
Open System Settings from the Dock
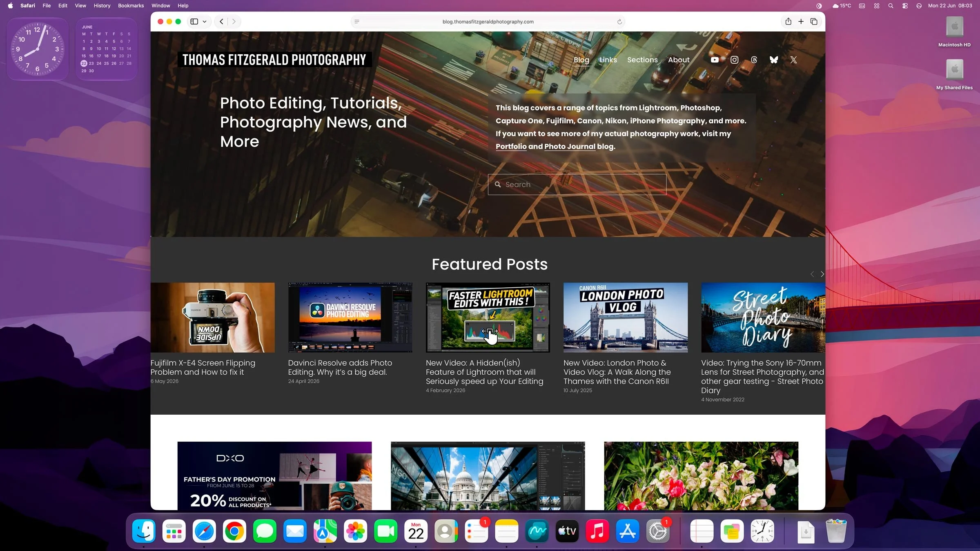[x=657, y=531]
